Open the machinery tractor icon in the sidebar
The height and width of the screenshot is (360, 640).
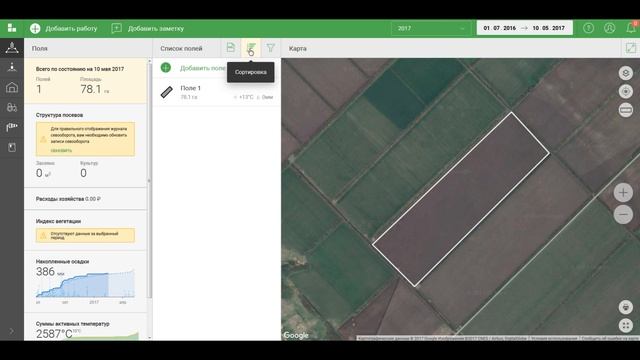[12, 107]
